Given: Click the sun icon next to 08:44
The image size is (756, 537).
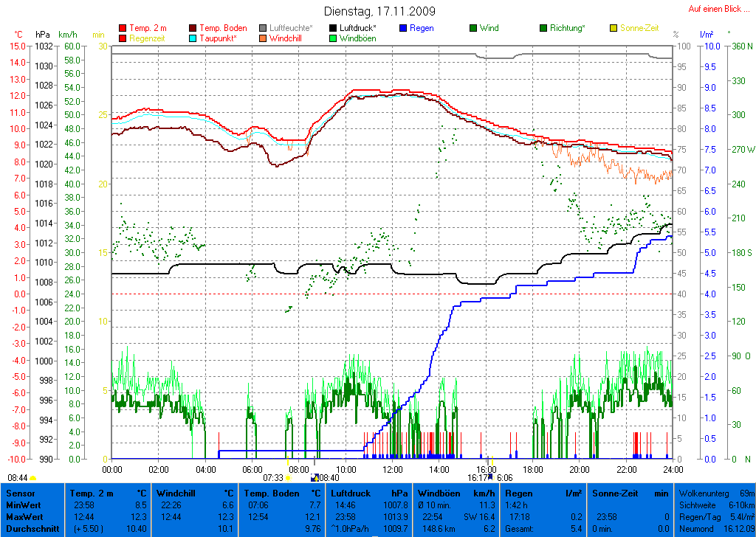Looking at the screenshot, I should (x=33, y=478).
